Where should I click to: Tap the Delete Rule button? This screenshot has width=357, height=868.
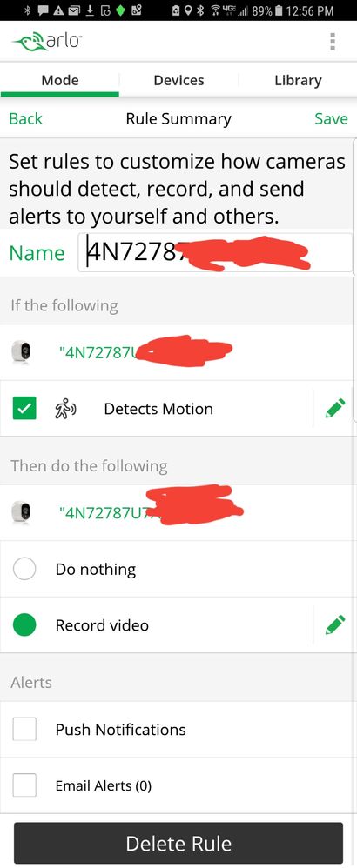[x=178, y=843]
